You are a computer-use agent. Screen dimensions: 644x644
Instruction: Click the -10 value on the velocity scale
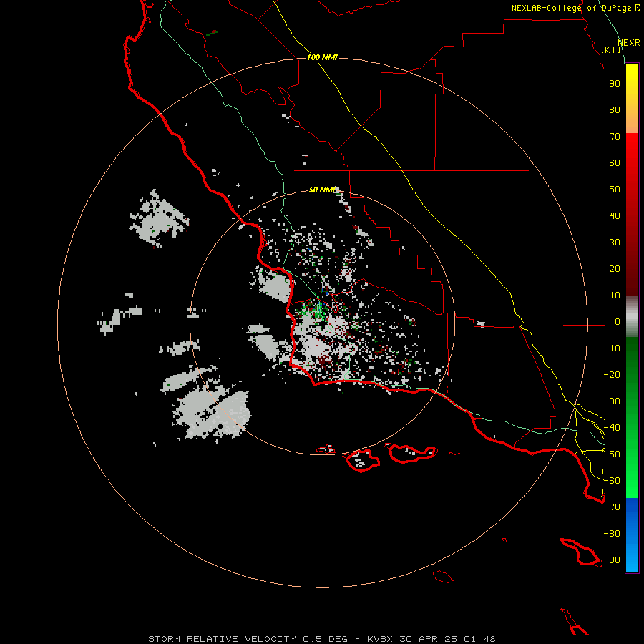coord(612,348)
